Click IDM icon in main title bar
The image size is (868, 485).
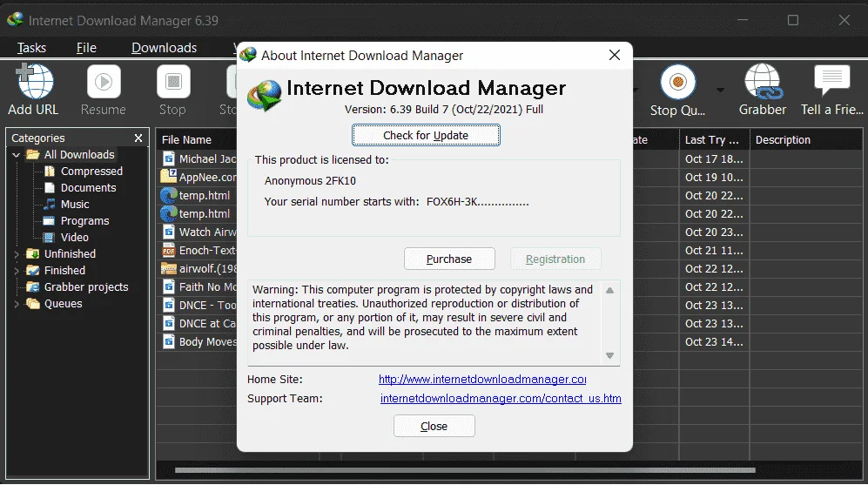coord(15,19)
